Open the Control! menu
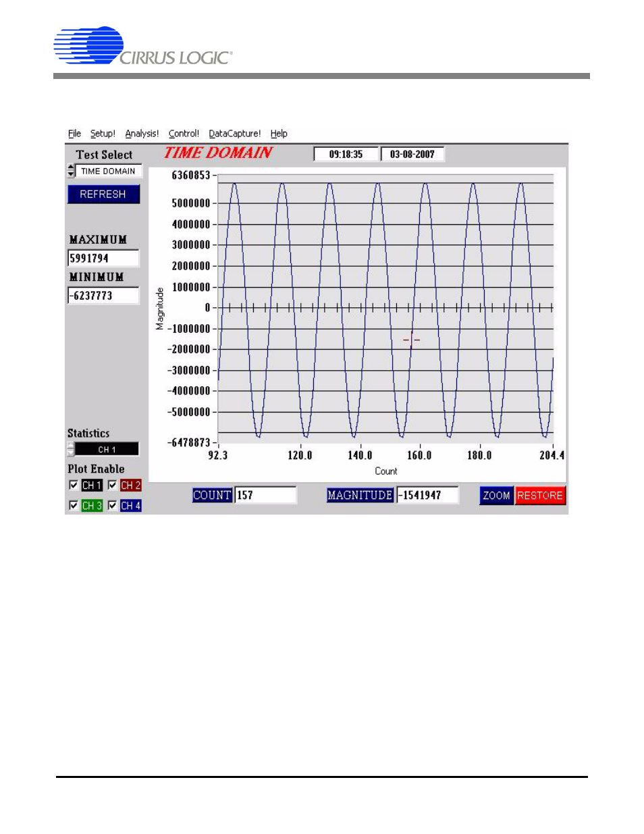The width and height of the screenshot is (644, 834). pos(184,134)
